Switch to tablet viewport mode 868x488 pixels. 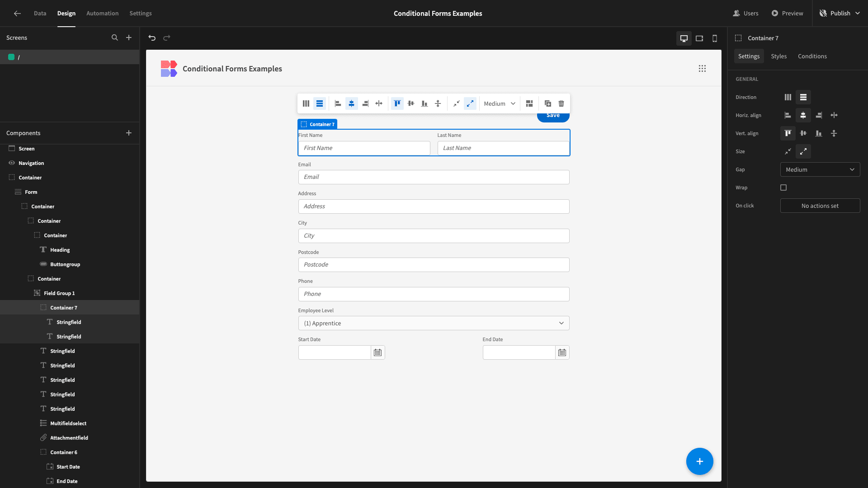[699, 38]
